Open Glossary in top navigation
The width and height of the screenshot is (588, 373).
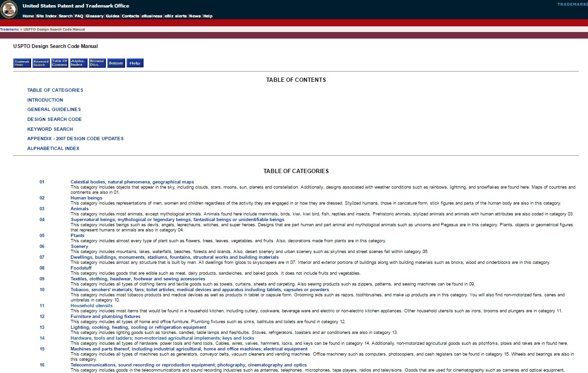point(95,16)
